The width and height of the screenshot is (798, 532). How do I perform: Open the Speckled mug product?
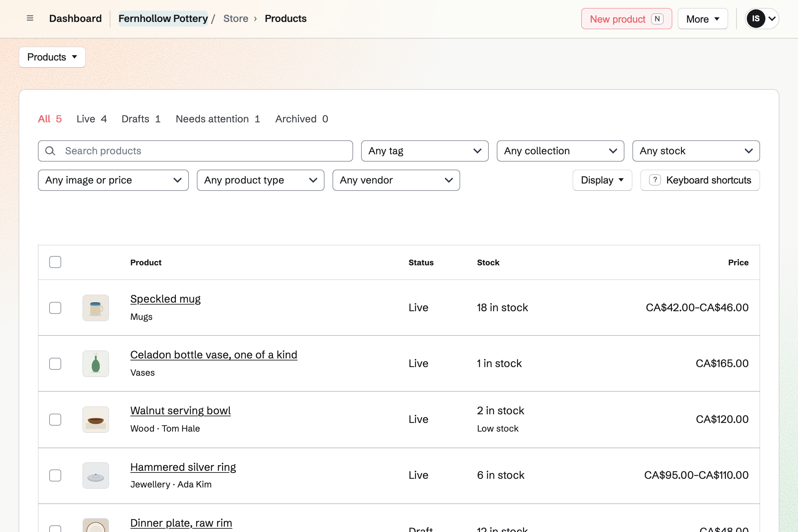[165, 299]
